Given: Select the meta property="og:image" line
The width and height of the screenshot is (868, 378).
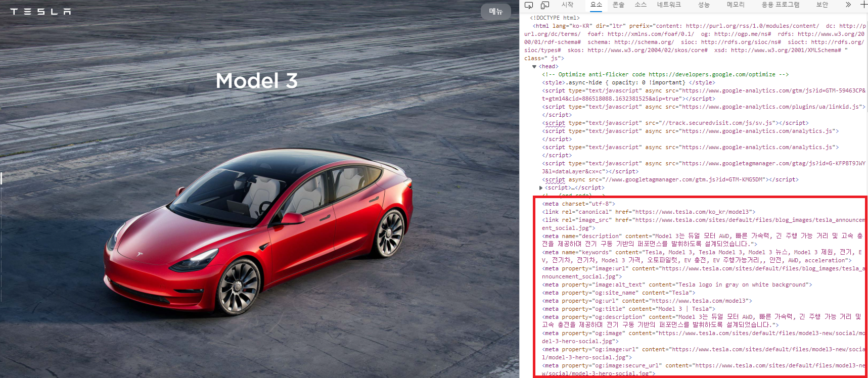Looking at the screenshot, I should click(703, 337).
